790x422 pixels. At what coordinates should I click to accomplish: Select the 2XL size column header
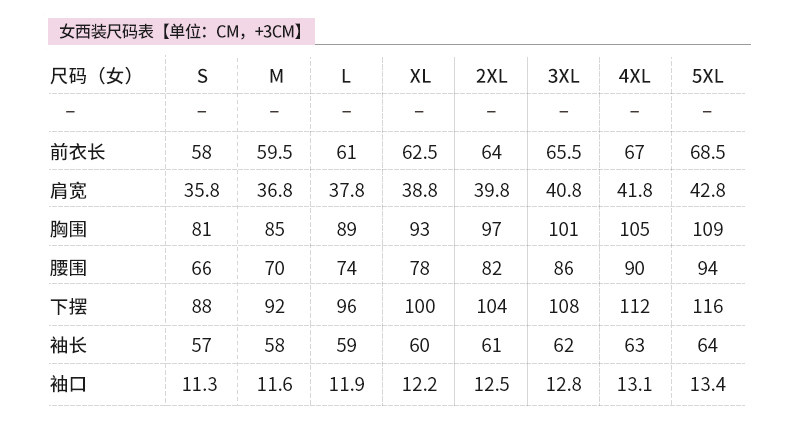click(491, 77)
